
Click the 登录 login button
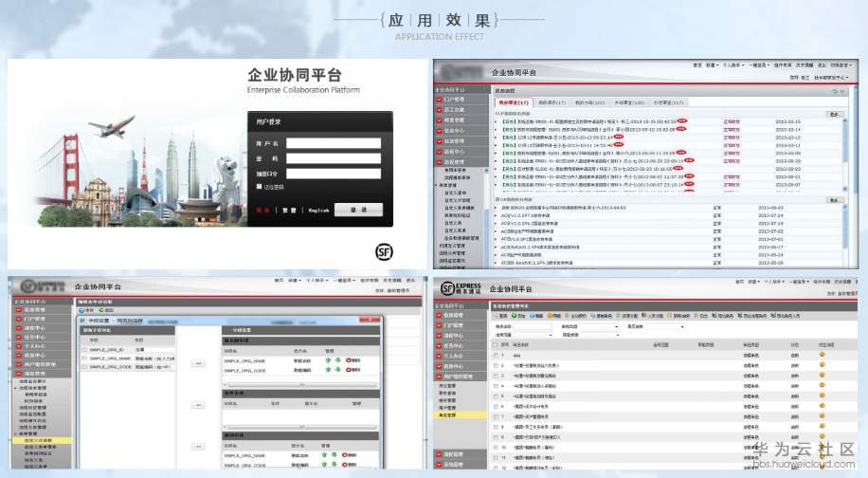(x=358, y=210)
